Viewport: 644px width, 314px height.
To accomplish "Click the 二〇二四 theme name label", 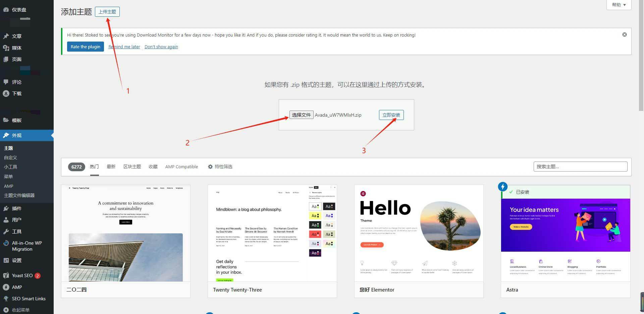I will click(x=76, y=290).
